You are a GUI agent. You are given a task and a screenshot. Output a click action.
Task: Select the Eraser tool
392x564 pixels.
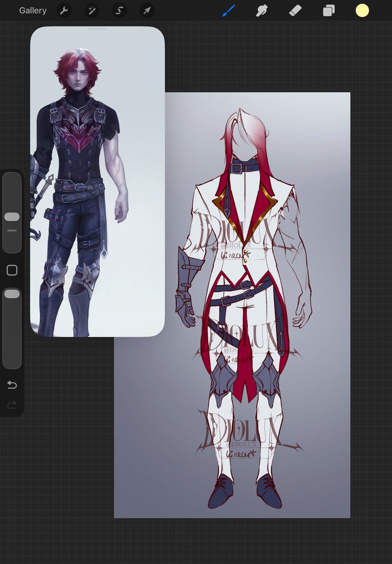pos(295,10)
